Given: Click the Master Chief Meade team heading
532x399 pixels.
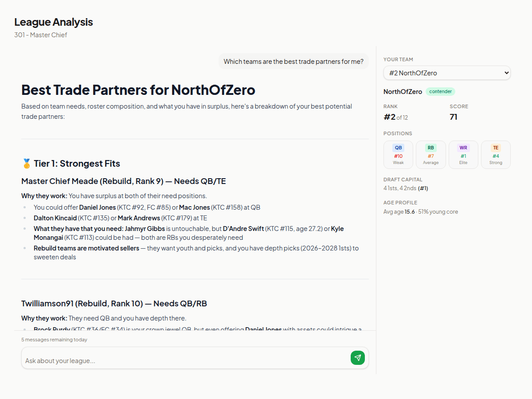Looking at the screenshot, I should (x=124, y=181).
